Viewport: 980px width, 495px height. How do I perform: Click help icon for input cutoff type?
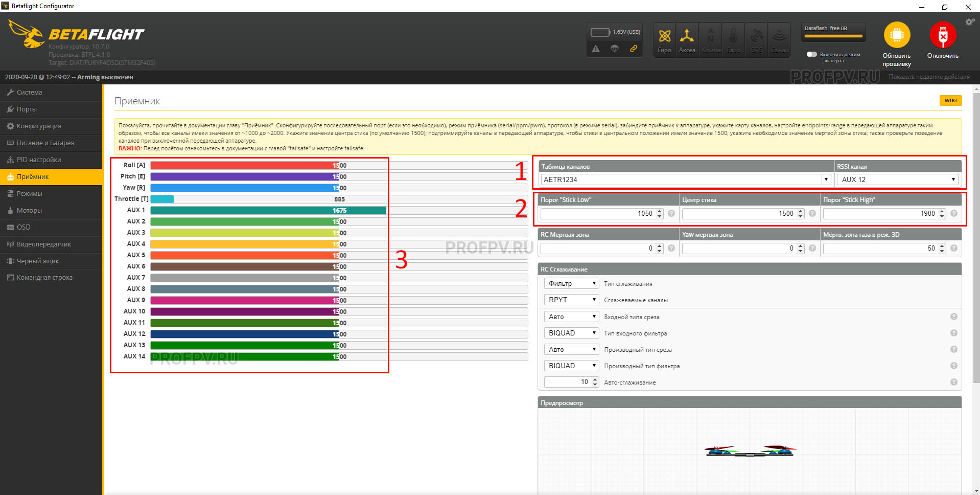pos(954,317)
